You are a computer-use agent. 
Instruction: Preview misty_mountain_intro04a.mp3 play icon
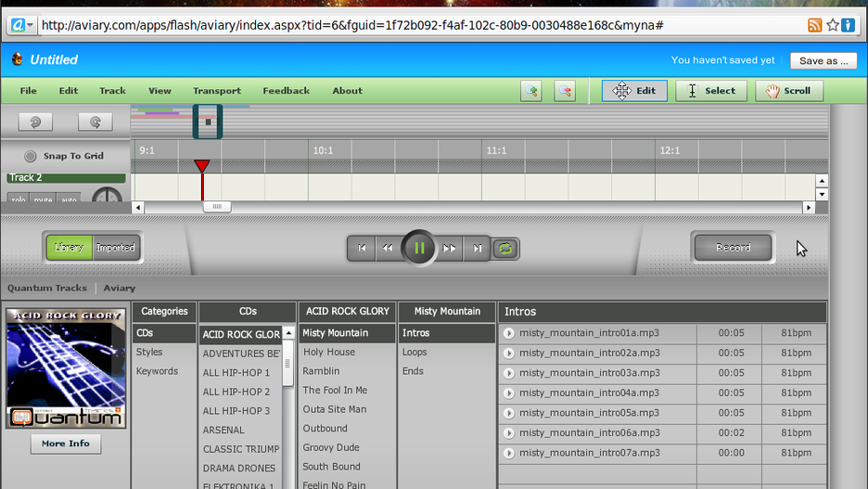click(509, 393)
